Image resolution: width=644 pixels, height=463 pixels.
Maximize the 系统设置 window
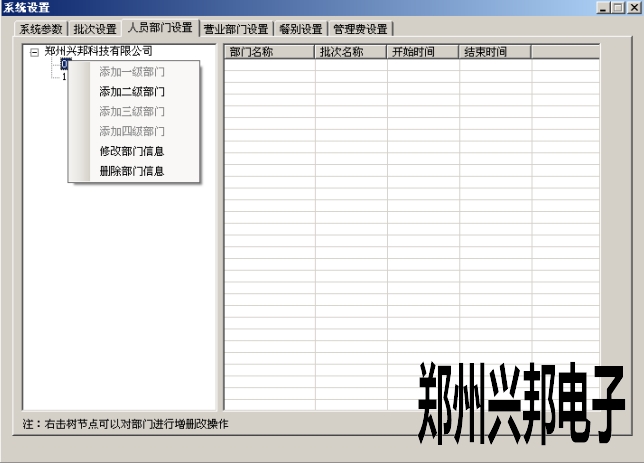click(618, 7)
